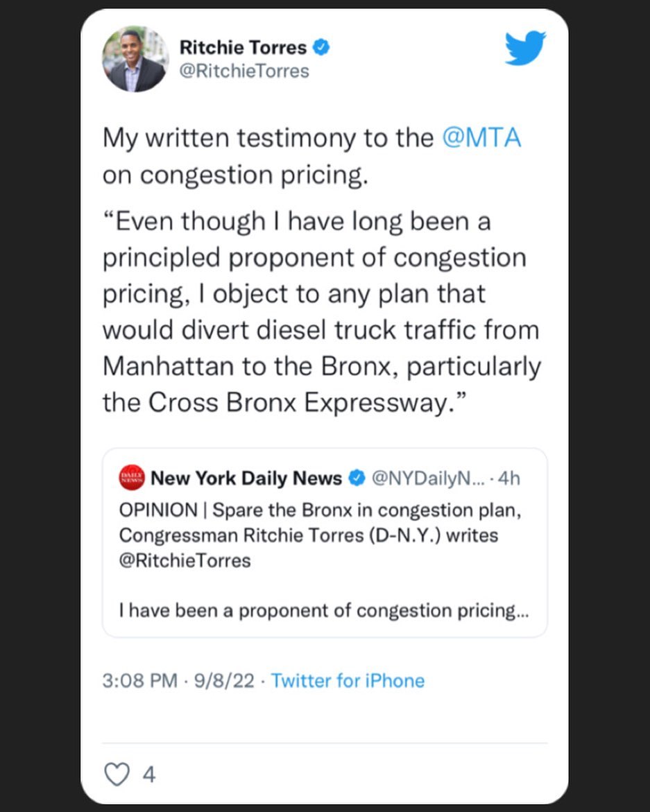Viewport: 650px width, 812px height.
Task: Click the New York Daily News logo icon
Action: click(132, 478)
